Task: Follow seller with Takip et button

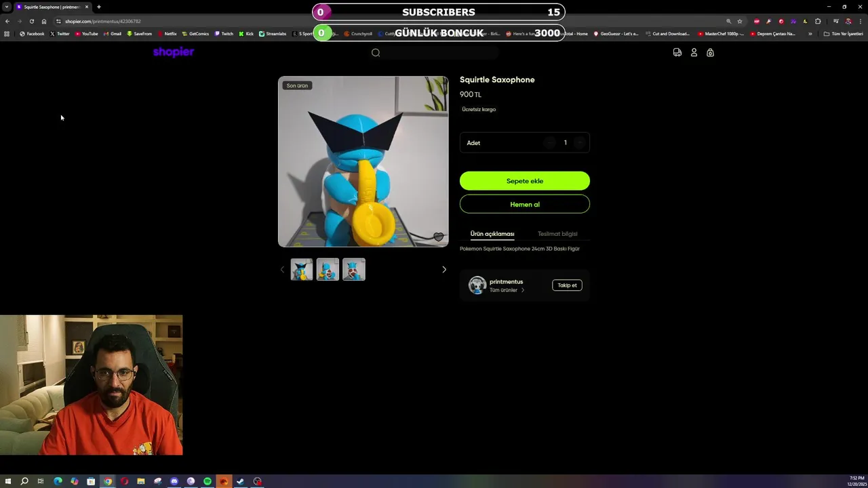Action: point(567,285)
